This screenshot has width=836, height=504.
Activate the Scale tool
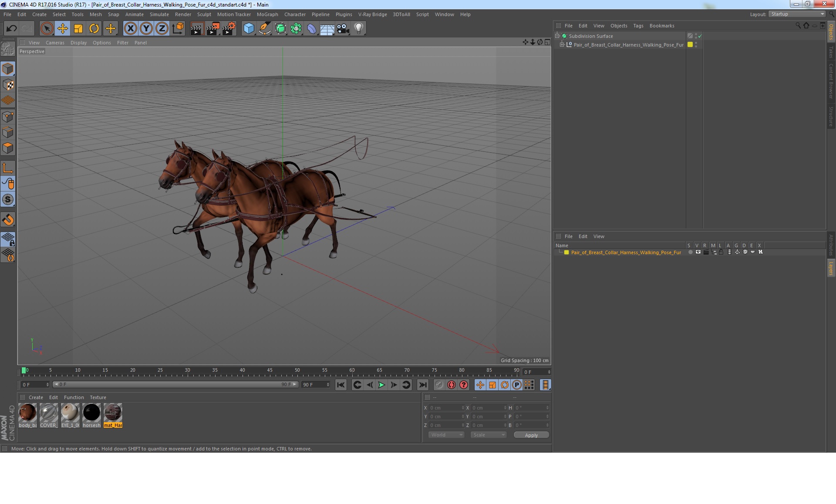coord(78,29)
